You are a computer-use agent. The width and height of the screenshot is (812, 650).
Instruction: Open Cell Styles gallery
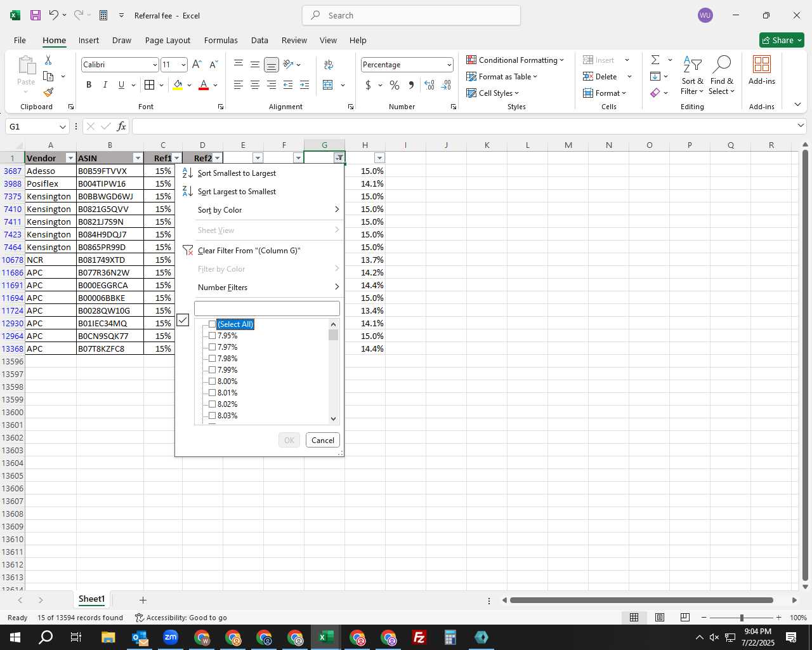493,93
